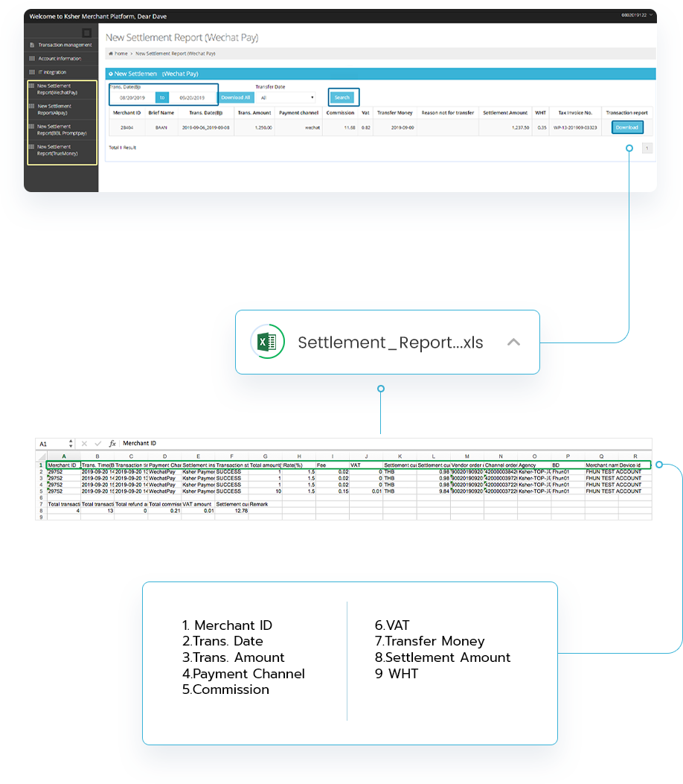This screenshot has width=683, height=784.
Task: Click the end date field 09/20/2019
Action: [x=193, y=98]
